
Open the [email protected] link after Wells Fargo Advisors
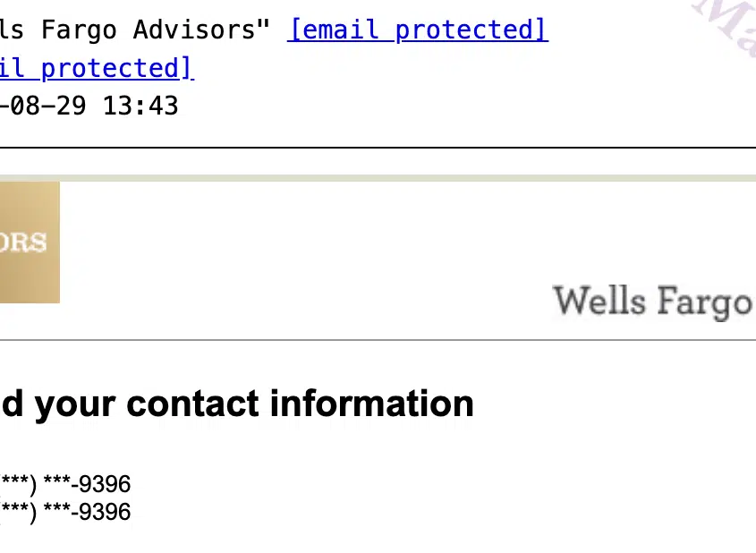pyautogui.click(x=418, y=30)
